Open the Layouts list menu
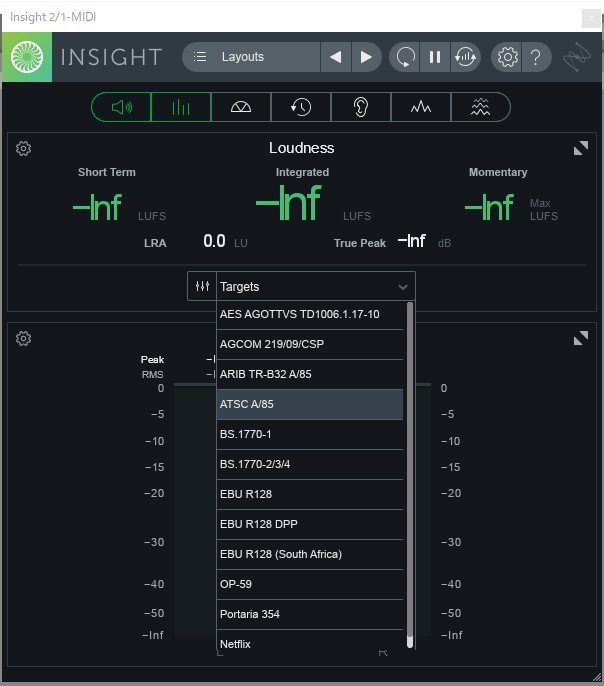This screenshot has width=604, height=686. click(251, 57)
